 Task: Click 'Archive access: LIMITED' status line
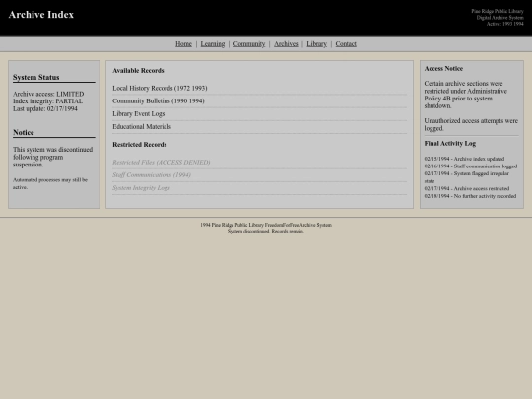48,94
